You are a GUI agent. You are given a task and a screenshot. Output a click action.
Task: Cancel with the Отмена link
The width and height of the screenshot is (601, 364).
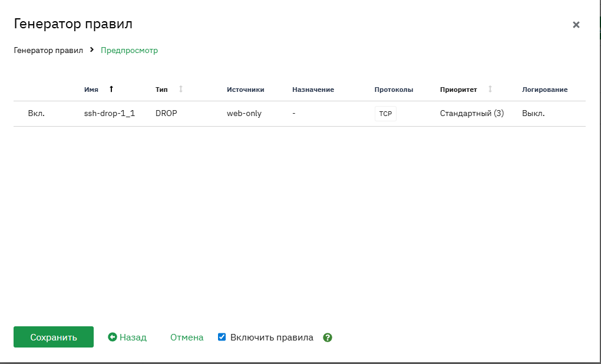[187, 337]
